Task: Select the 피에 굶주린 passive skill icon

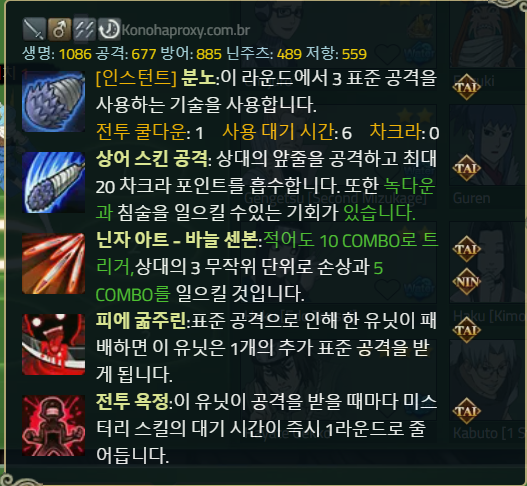Action: tap(53, 345)
